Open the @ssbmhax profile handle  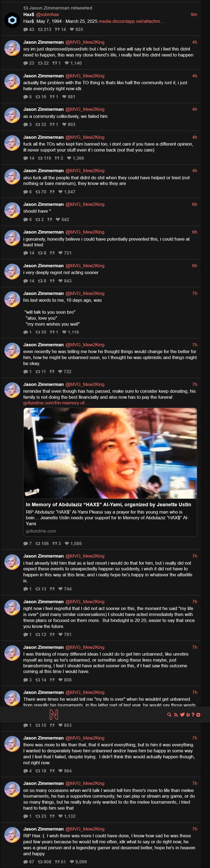coord(47,14)
